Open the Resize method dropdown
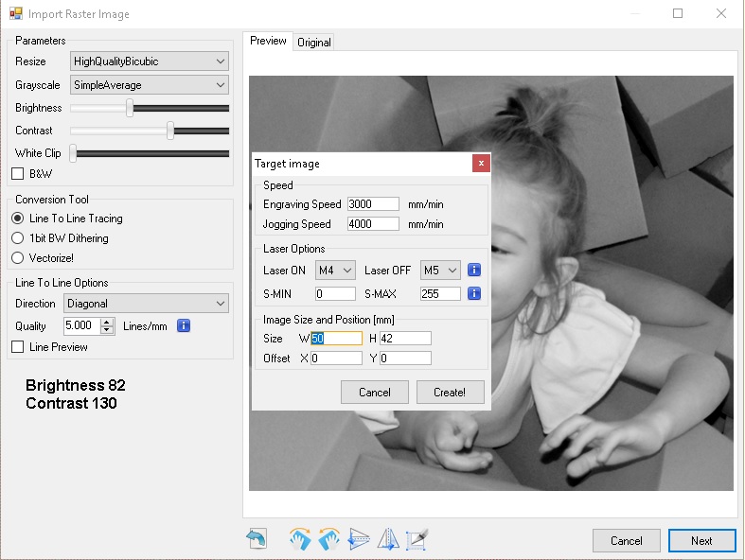The image size is (745, 560). 150,61
